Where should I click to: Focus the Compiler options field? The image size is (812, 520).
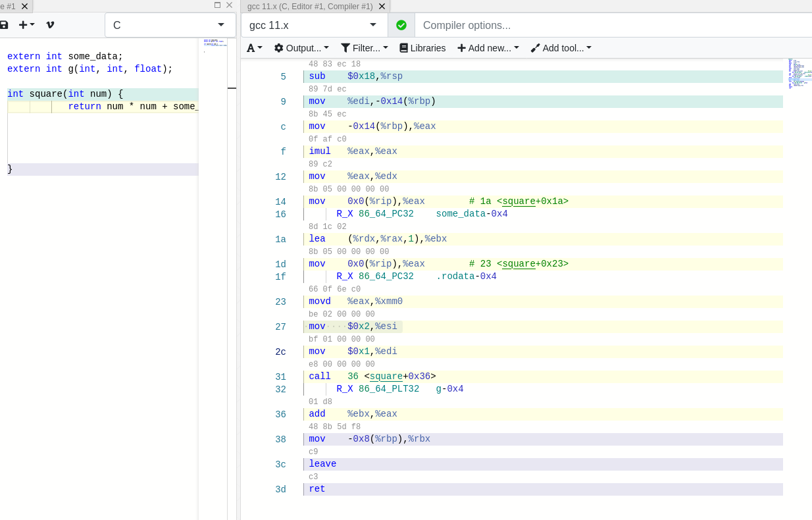tap(612, 25)
